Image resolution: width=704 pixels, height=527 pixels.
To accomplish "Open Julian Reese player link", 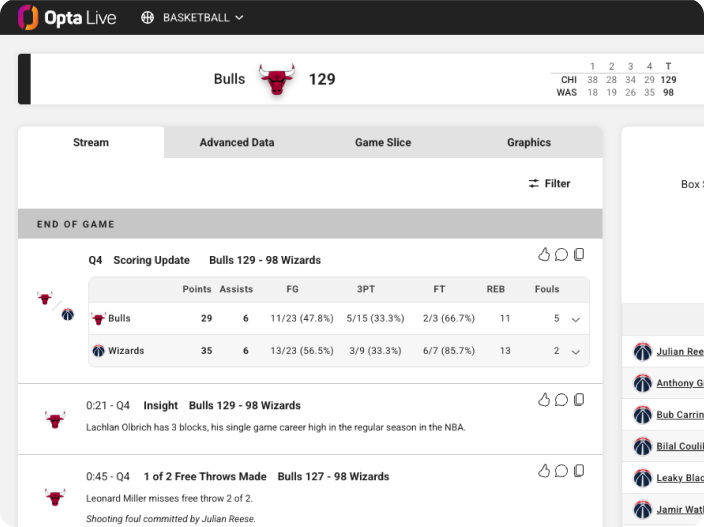I will (x=680, y=351).
